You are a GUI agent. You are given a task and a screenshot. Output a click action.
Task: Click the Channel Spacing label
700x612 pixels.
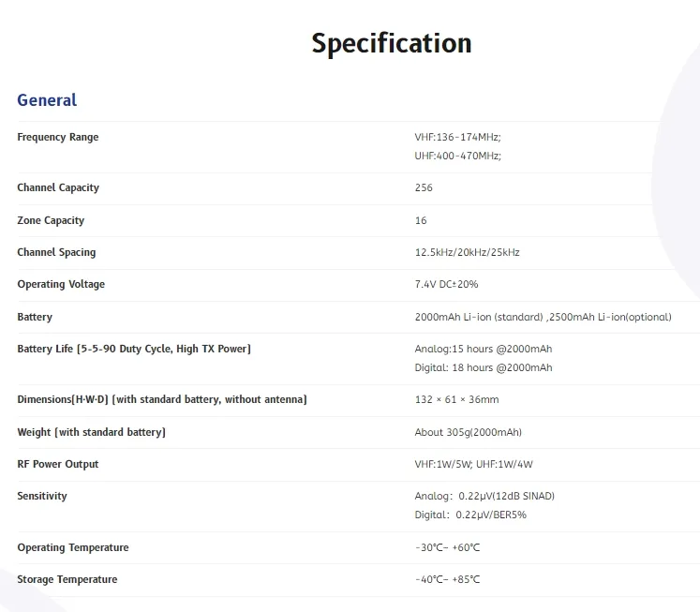(x=56, y=252)
